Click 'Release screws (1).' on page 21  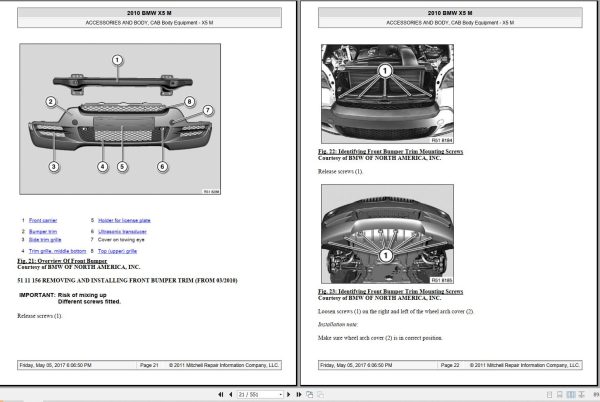pyautogui.click(x=39, y=316)
